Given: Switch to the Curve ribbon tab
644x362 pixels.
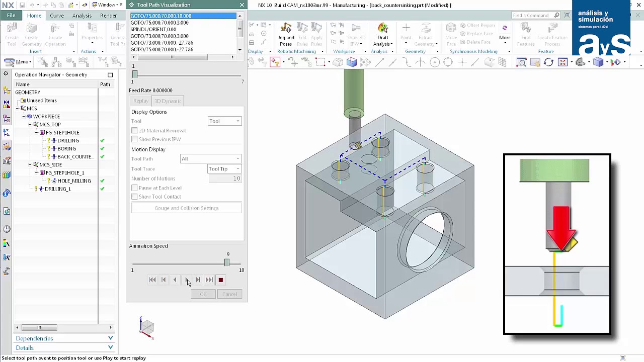Looking at the screenshot, I should coord(57,16).
